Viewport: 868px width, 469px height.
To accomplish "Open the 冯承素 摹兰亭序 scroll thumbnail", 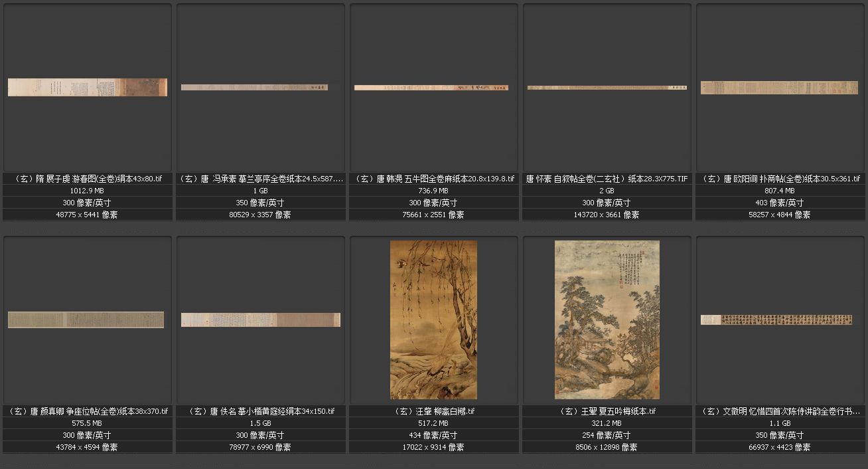I will (x=261, y=87).
